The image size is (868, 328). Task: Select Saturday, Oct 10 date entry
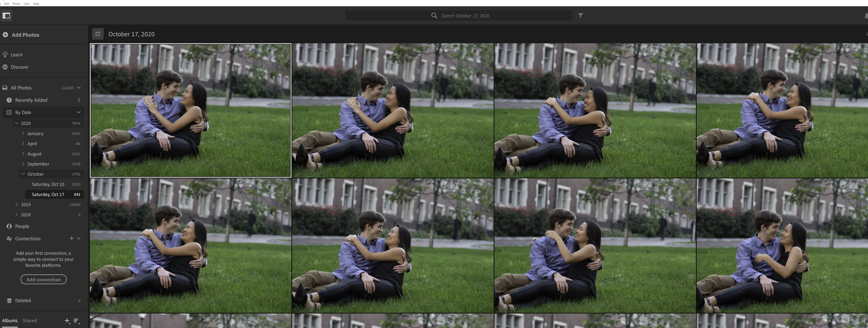[x=48, y=184]
